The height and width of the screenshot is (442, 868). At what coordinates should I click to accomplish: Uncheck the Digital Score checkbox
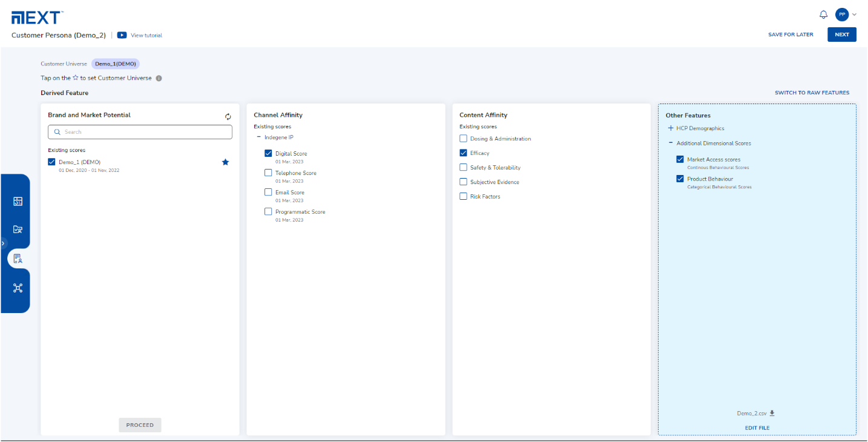[x=268, y=153]
